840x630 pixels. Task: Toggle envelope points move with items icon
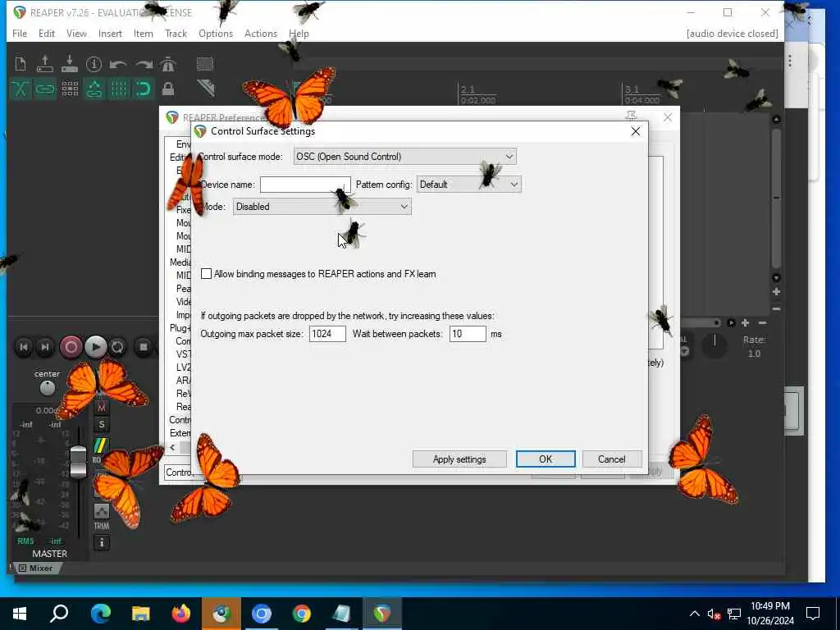pyautogui.click(x=94, y=89)
